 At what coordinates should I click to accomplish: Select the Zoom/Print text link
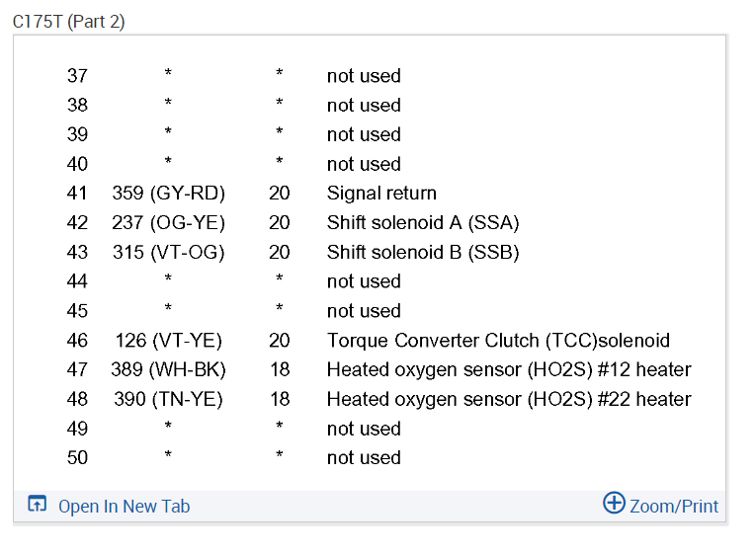[x=674, y=507]
